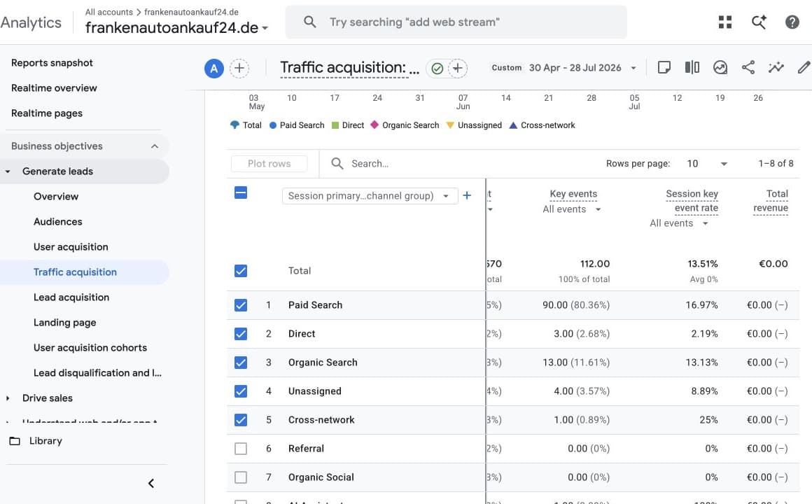Open Lead disqualification report
812x504 pixels.
pos(97,373)
